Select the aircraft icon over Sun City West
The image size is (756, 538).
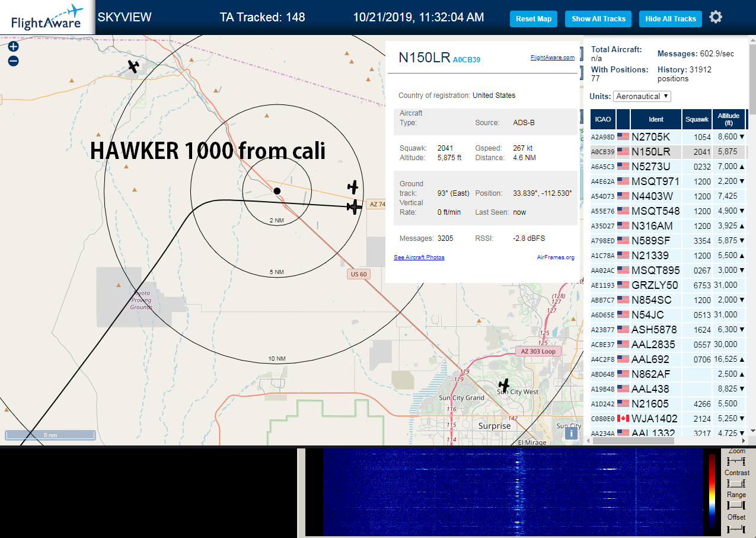coord(505,385)
